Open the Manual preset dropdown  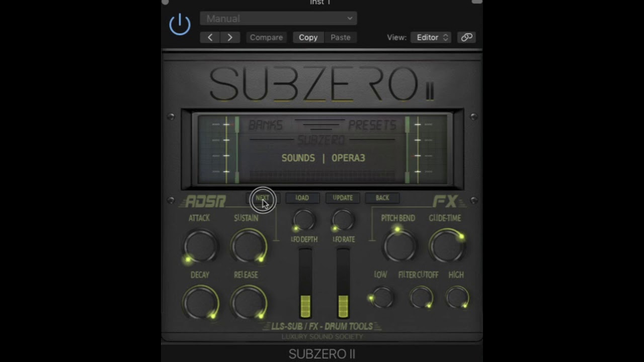[x=278, y=19]
